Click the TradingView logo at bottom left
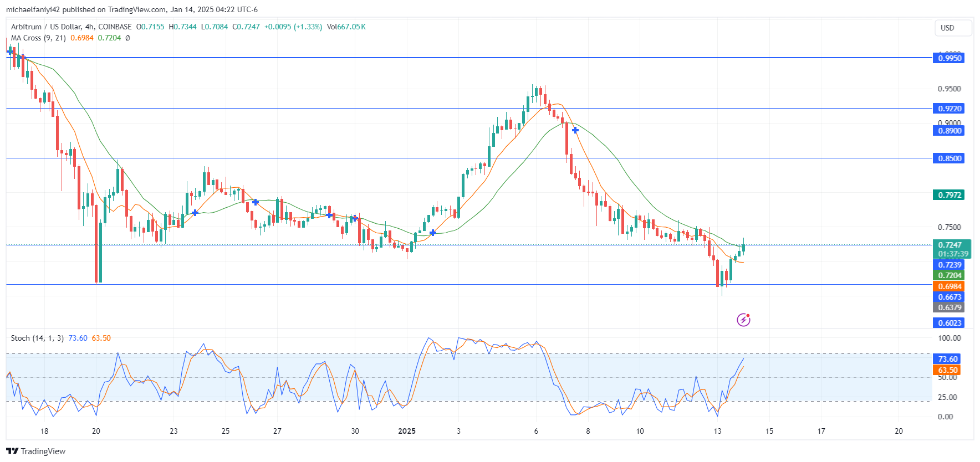This screenshot has width=980, height=462. [36, 451]
